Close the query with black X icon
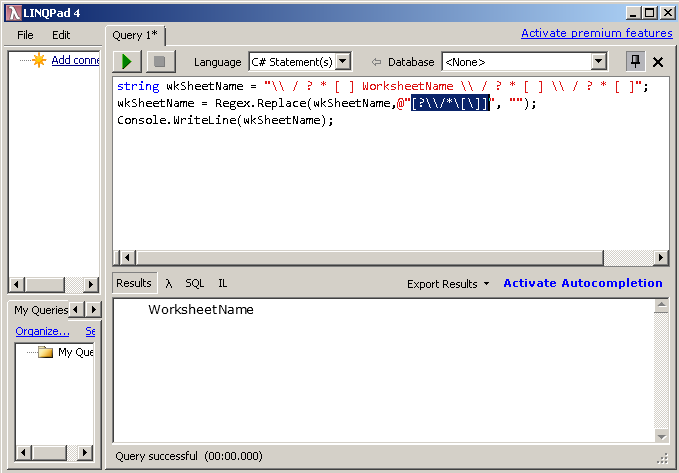 pyautogui.click(x=658, y=62)
